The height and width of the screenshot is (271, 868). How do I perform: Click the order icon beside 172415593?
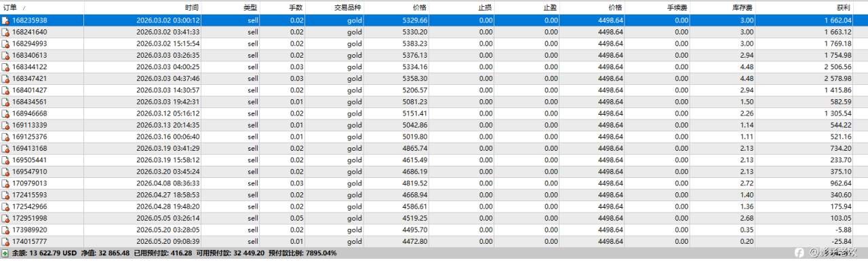5,195
